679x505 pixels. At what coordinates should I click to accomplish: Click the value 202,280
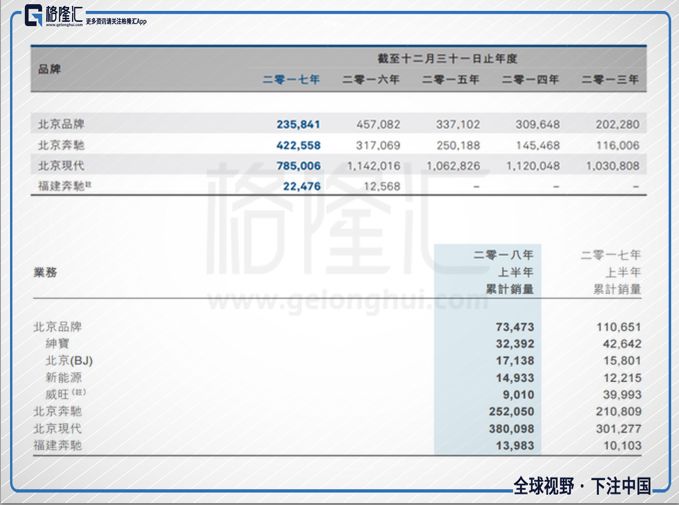point(618,125)
